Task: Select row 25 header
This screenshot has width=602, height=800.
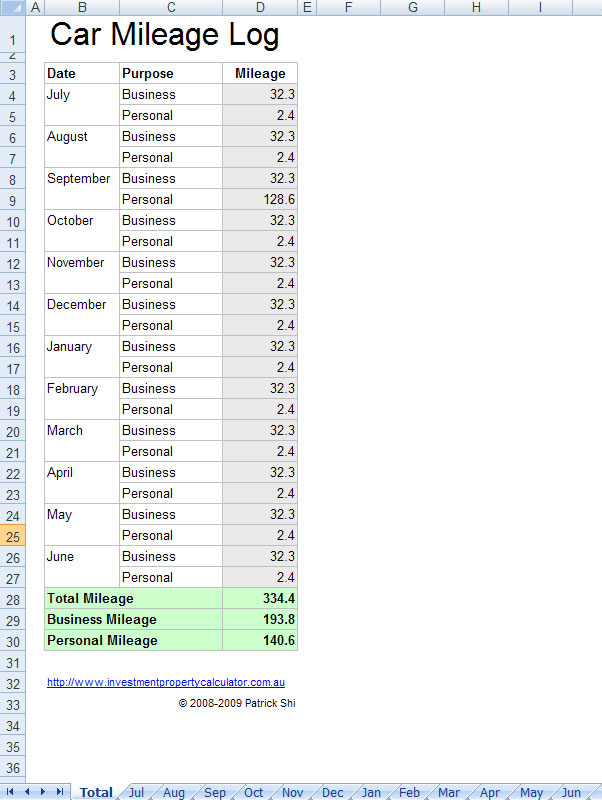Action: click(x=12, y=536)
